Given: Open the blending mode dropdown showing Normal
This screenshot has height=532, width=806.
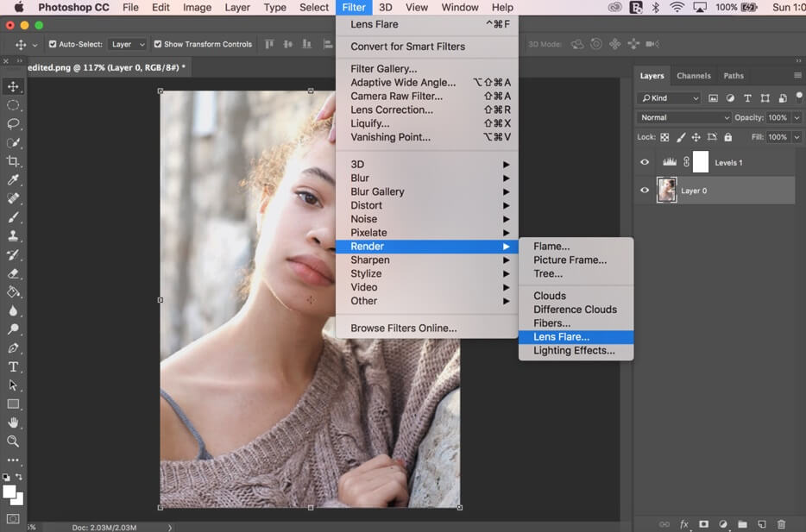Looking at the screenshot, I should (683, 116).
